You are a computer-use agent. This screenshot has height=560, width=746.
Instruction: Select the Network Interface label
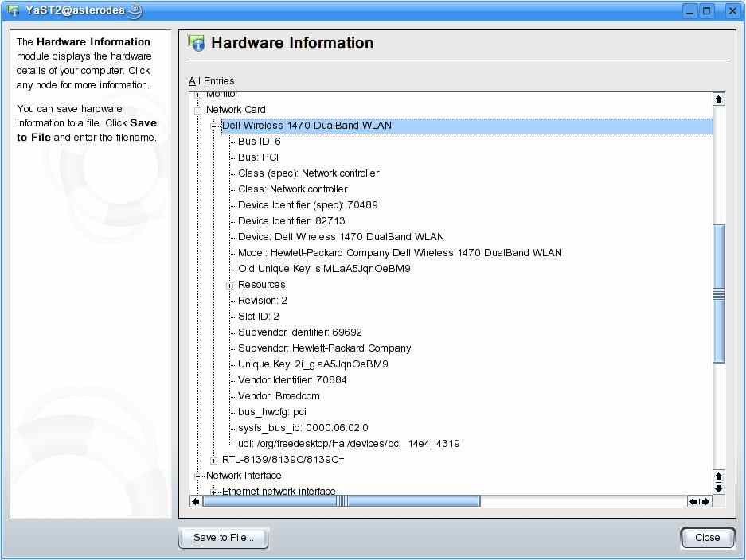coord(244,476)
